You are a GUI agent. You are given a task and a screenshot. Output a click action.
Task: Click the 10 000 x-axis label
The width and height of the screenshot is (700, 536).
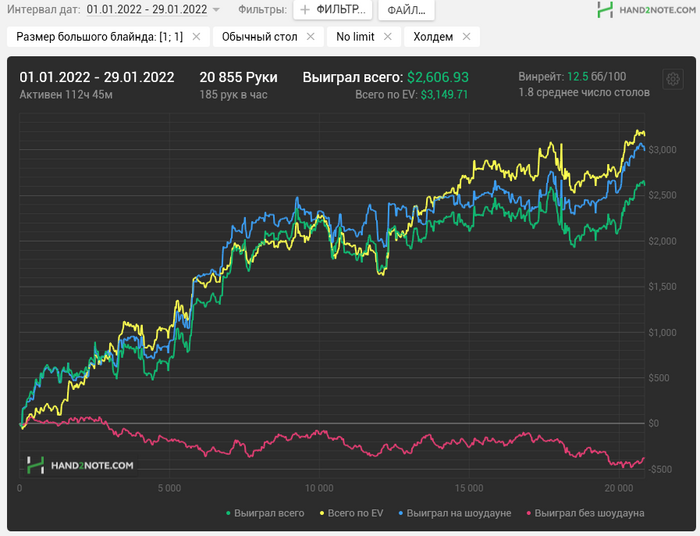(x=319, y=488)
